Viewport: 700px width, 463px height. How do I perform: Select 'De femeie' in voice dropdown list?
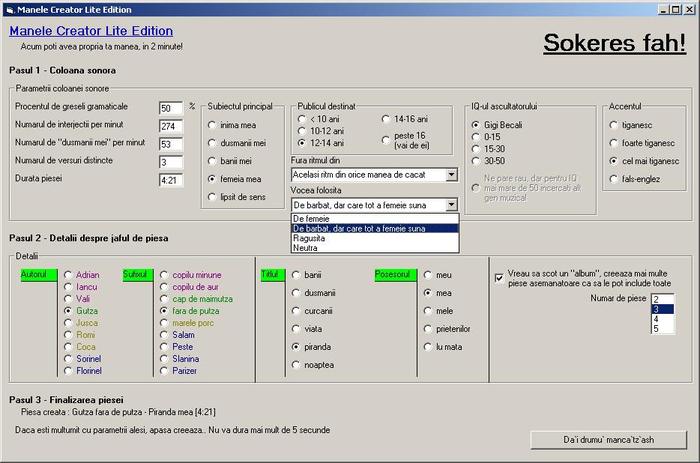click(312, 217)
